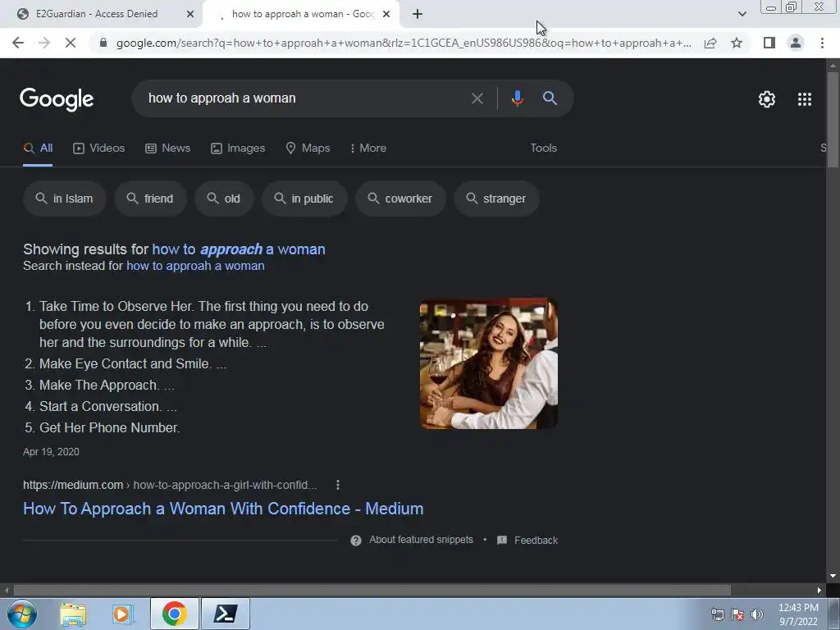
Task: Search instead for 'how to approah a woman'
Action: point(195,266)
